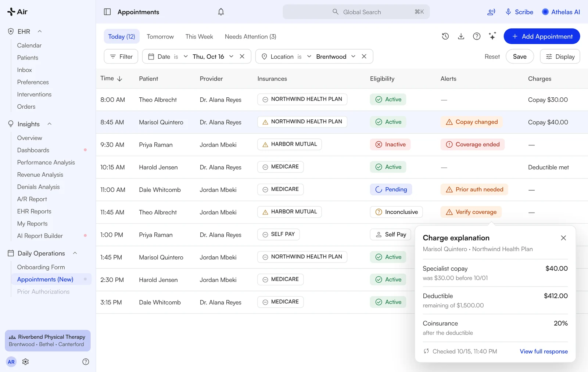Add a new appointment
The height and width of the screenshot is (372, 588).
542,36
